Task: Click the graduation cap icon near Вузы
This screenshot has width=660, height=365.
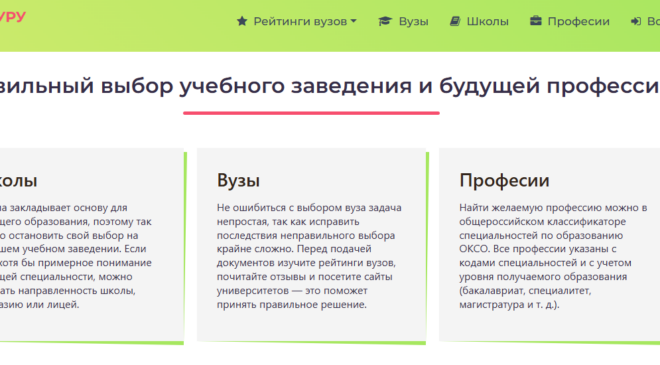Action: pos(385,21)
